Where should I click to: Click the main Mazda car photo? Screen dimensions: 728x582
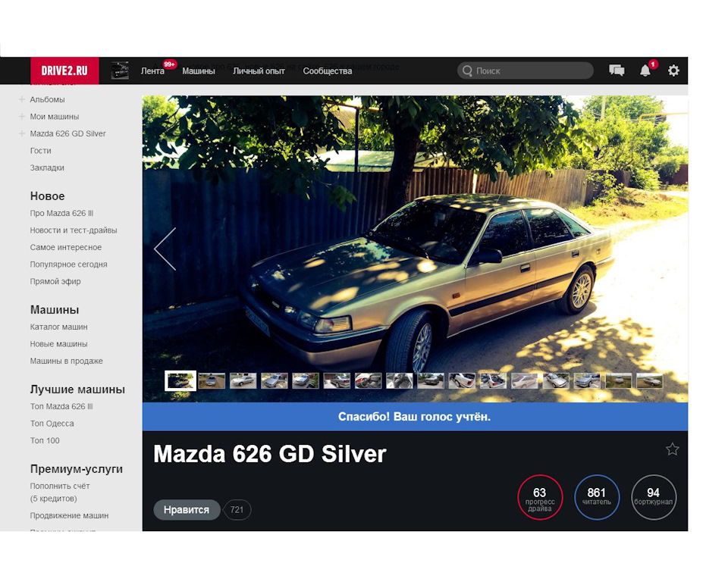coord(415,249)
